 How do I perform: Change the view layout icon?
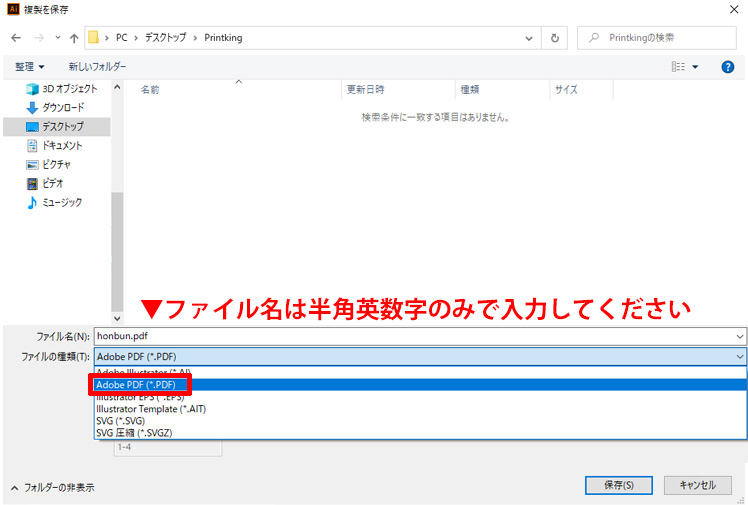(x=678, y=67)
